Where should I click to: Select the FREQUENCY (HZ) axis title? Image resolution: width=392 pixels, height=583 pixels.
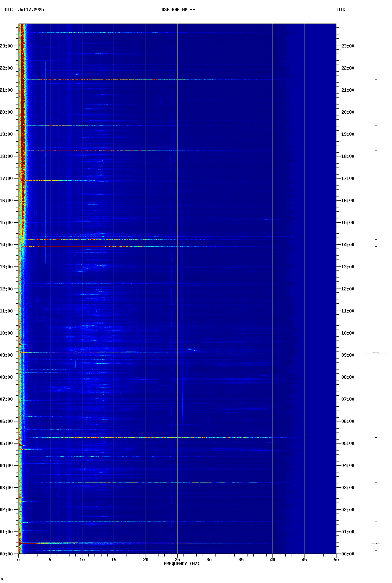[182, 564]
